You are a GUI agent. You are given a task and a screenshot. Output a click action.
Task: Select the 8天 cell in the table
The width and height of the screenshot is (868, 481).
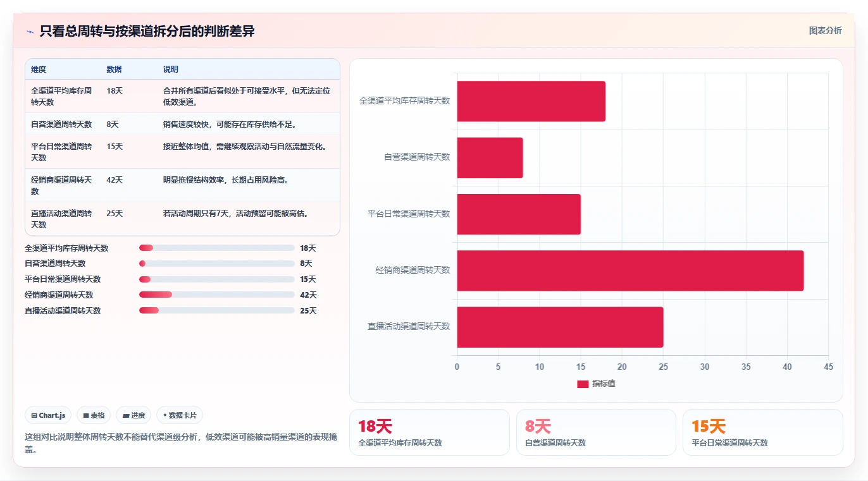click(x=113, y=125)
